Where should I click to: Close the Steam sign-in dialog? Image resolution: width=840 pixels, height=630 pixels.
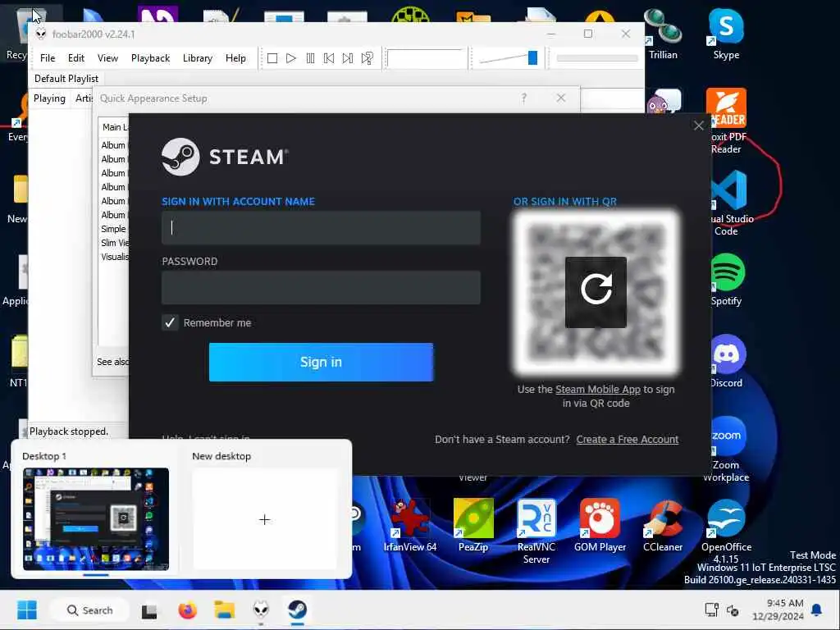pos(699,126)
